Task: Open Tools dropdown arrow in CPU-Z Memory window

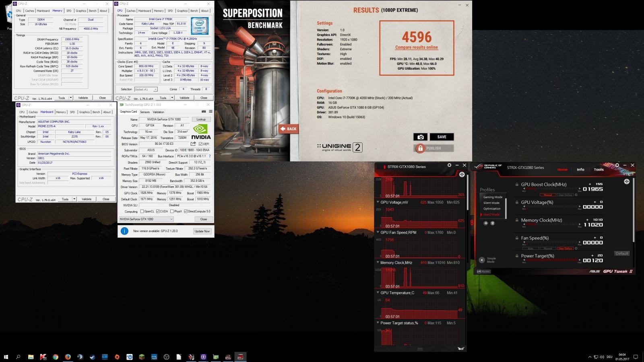Action: (71, 98)
